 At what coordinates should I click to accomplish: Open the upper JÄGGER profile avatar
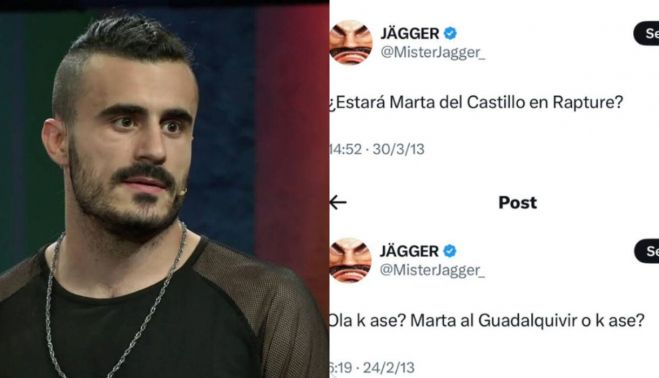[x=351, y=42]
